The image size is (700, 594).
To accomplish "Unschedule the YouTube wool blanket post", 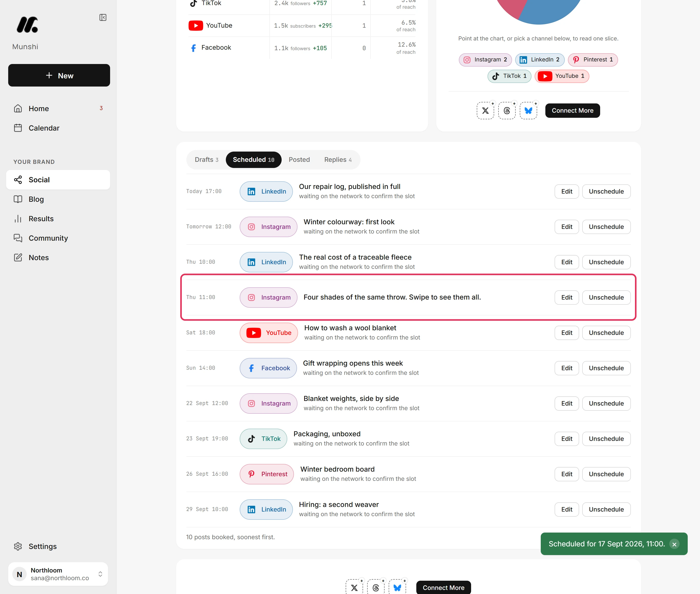I will [606, 333].
